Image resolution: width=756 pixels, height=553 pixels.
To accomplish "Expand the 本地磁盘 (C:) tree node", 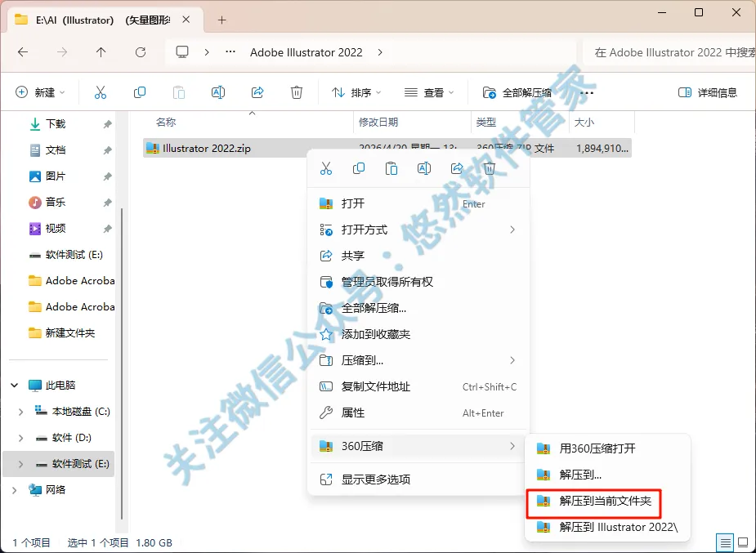I will tap(20, 412).
